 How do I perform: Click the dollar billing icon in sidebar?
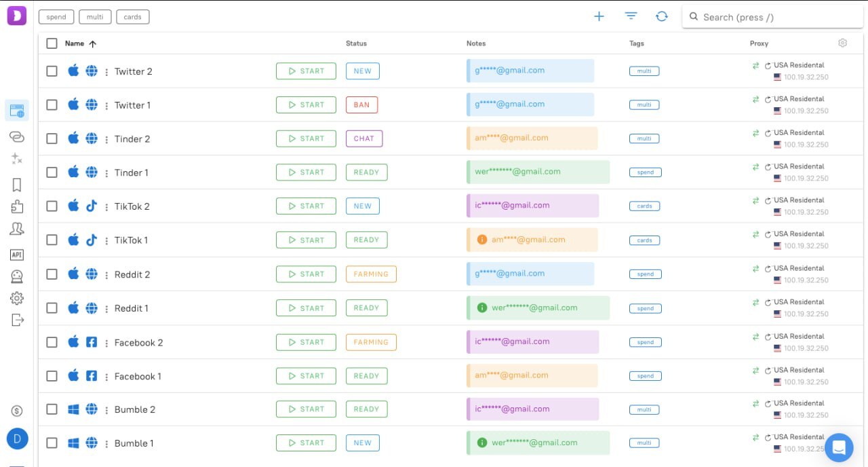pos(17,411)
